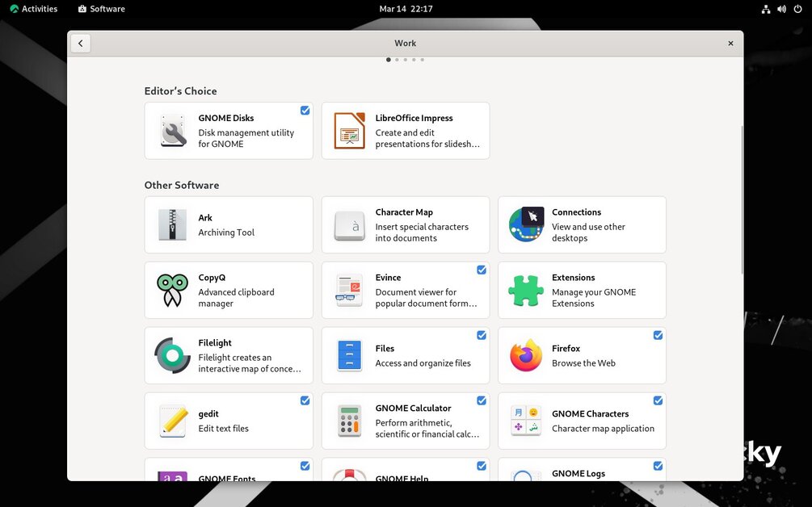Click the 'View and use other desktops' description
Image resolution: width=812 pixels, height=507 pixels.
tap(588, 233)
